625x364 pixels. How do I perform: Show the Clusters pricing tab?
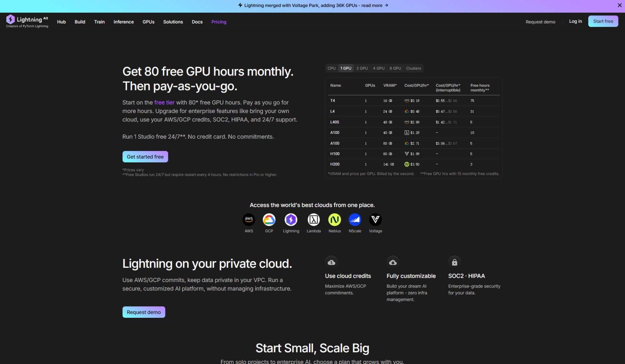tap(413, 68)
